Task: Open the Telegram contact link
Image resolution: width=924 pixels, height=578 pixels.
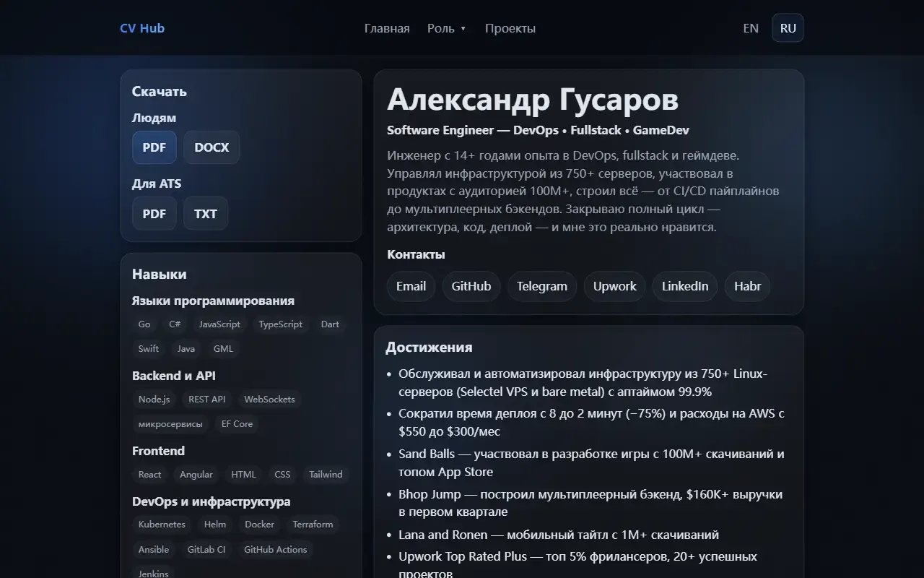Action: (542, 286)
